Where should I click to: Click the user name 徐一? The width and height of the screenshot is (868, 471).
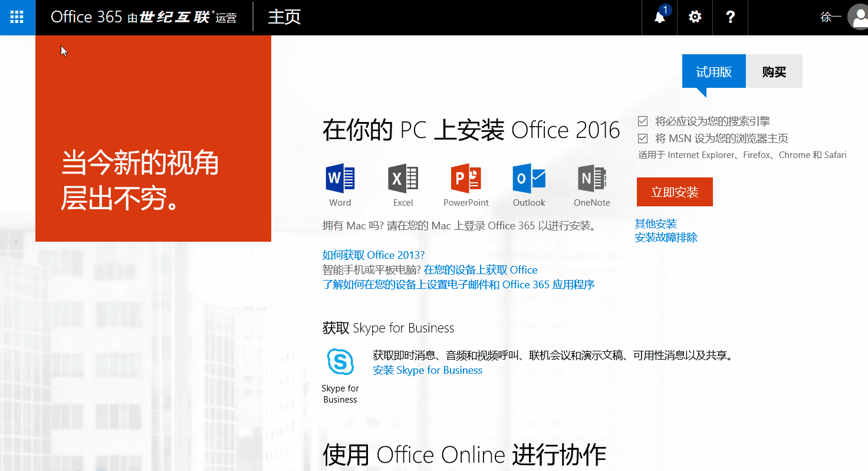point(831,17)
